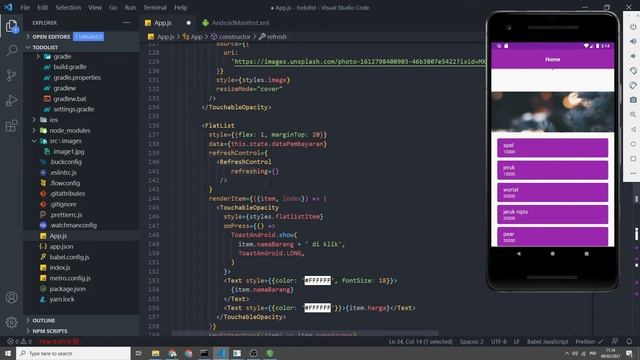Open the Extensions view

pos(11,125)
